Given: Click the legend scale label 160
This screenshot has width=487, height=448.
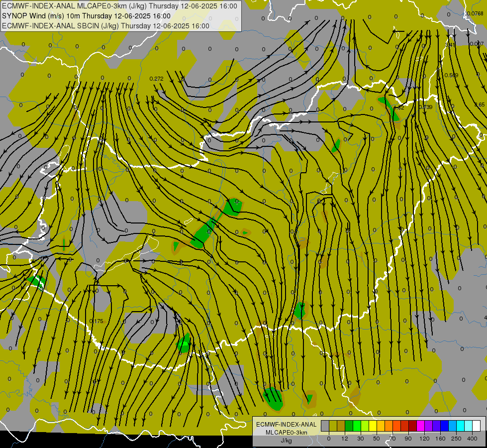Looking at the screenshot, I should pyautogui.click(x=440, y=439).
